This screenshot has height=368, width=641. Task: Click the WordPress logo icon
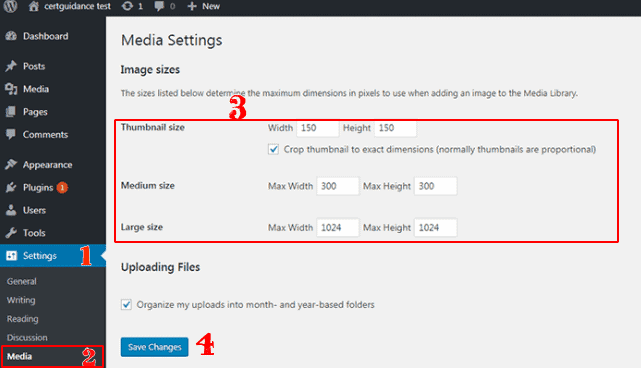pyautogui.click(x=10, y=6)
